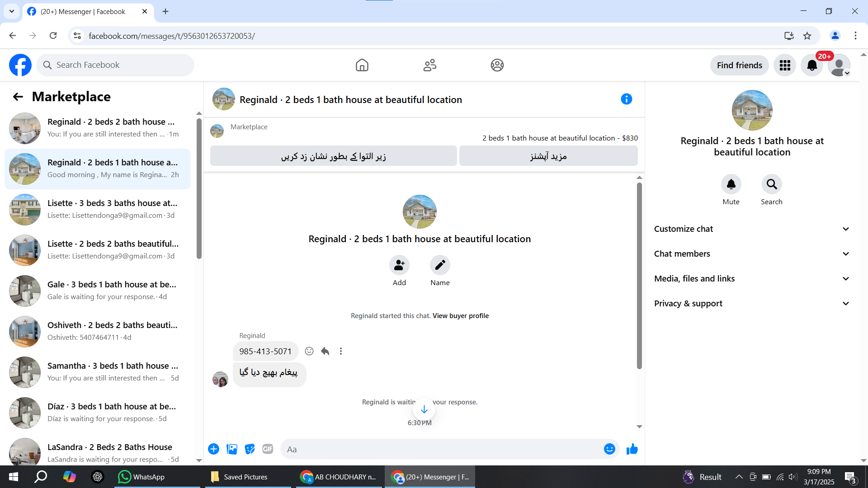Mute this conversation with bell icon

tap(731, 184)
